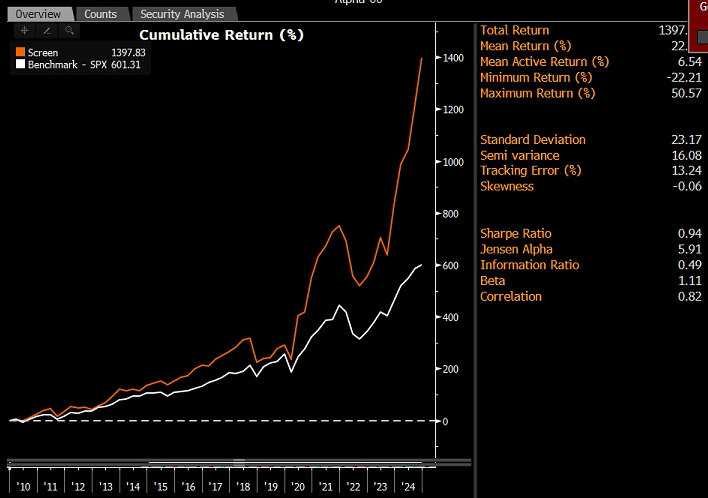Click the Mean Active Return (%) label
Image resolution: width=708 pixels, height=498 pixels.
[x=545, y=62]
